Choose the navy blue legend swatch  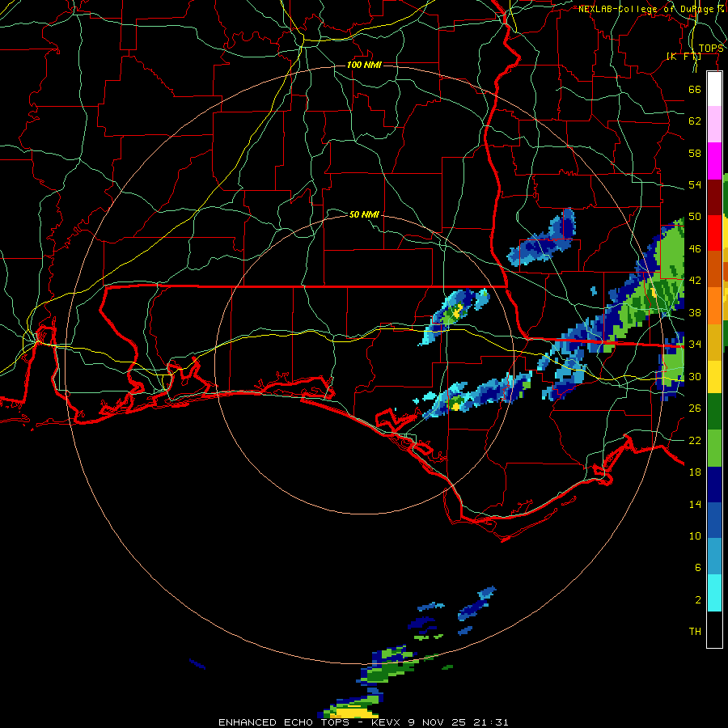coord(714,485)
